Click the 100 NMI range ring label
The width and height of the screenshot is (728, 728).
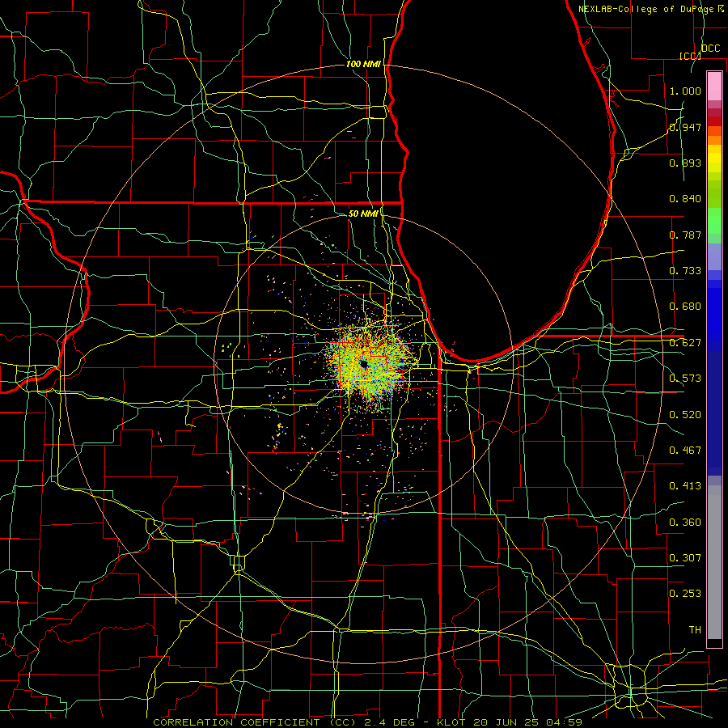point(363,64)
